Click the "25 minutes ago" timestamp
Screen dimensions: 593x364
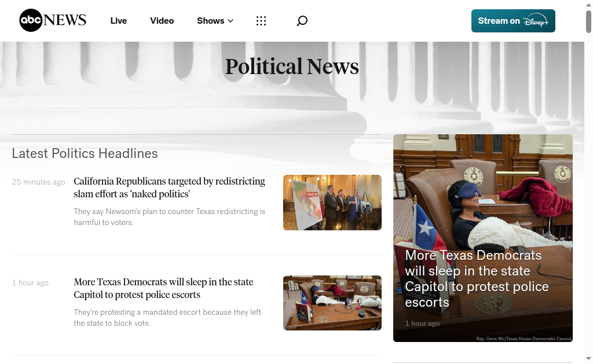coord(39,182)
